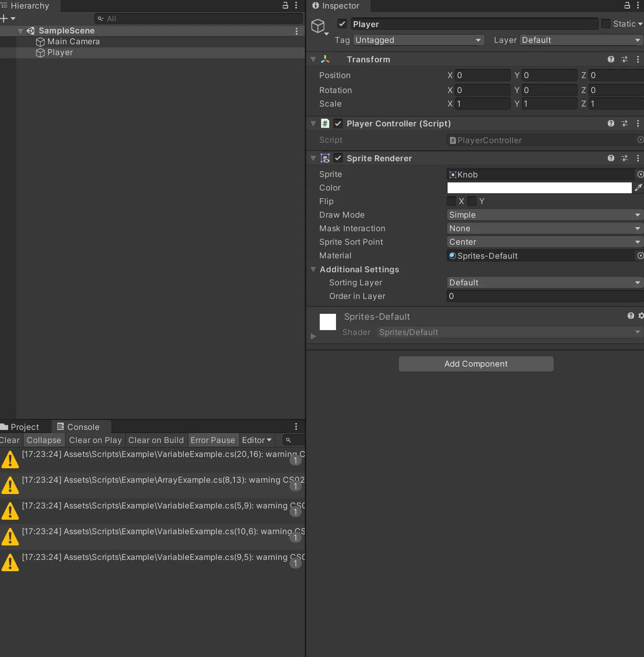
Task: Open Player Controller more options menu
Action: (638, 123)
